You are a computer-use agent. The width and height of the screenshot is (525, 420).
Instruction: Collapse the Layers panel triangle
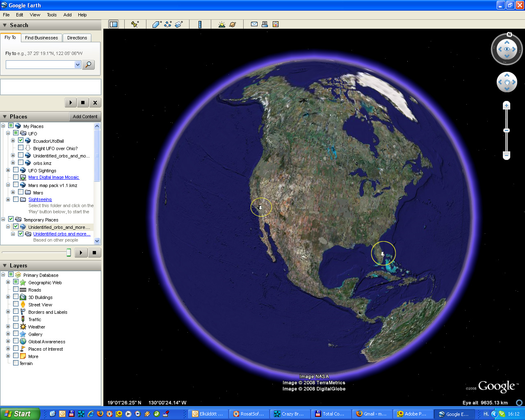click(x=5, y=265)
